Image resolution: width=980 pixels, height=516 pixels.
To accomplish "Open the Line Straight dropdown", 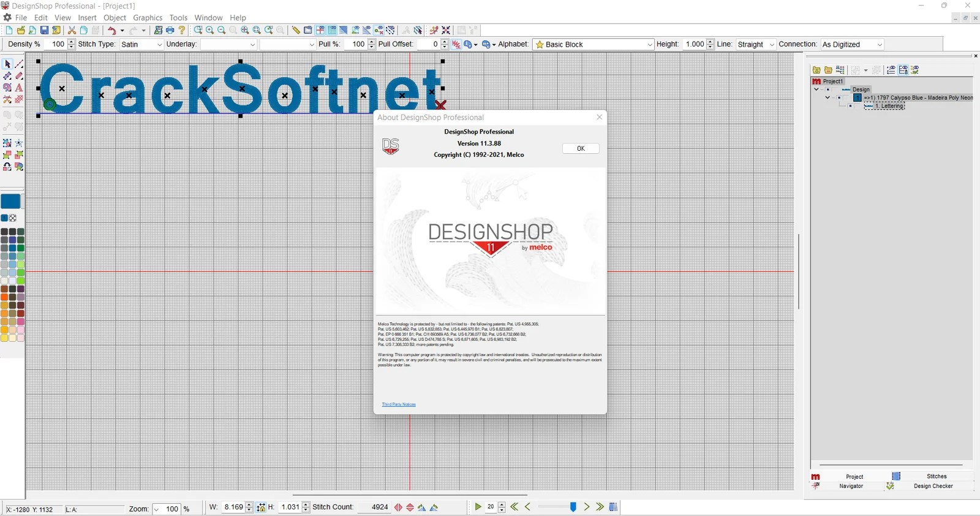I will (772, 45).
